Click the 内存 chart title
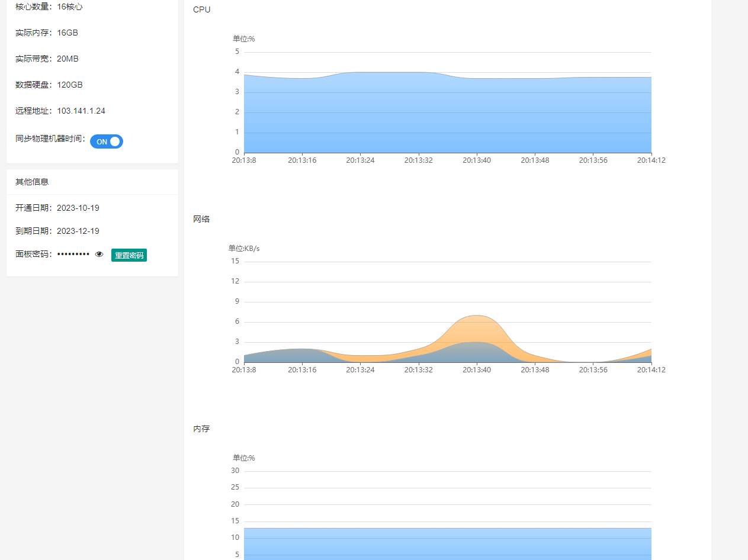 [201, 429]
